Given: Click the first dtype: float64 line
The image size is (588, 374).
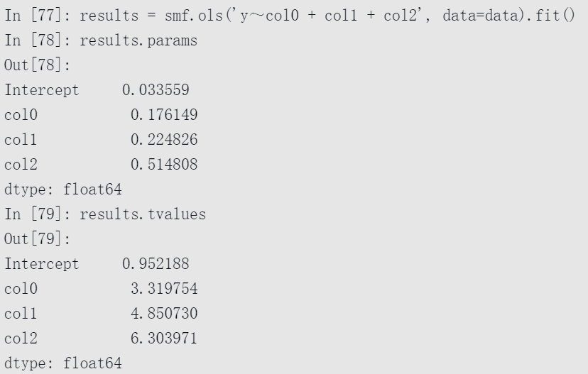Looking at the screenshot, I should pos(63,189).
